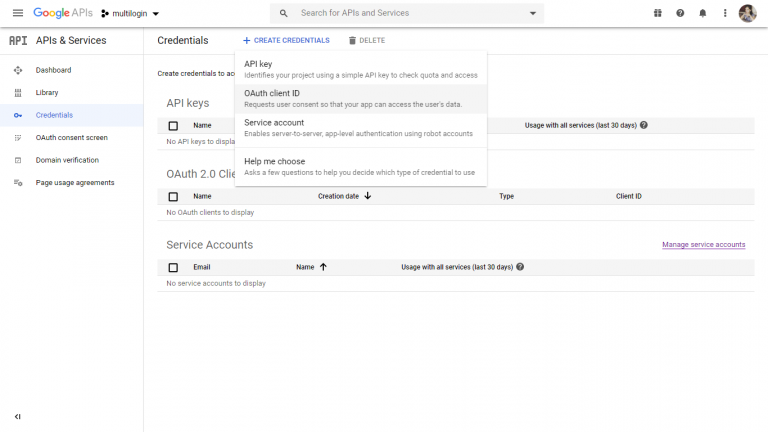Click the Type column header
The image size is (768, 432).
pos(506,196)
